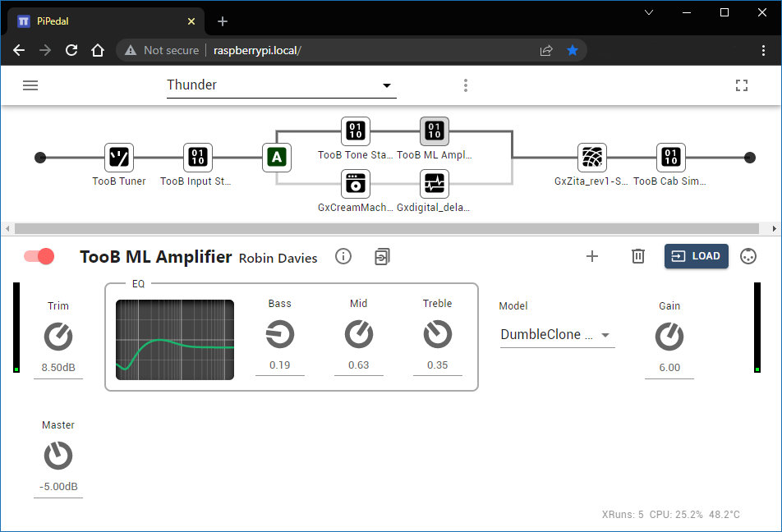
Task: Open the Thunder preset dropdown
Action: (281, 85)
